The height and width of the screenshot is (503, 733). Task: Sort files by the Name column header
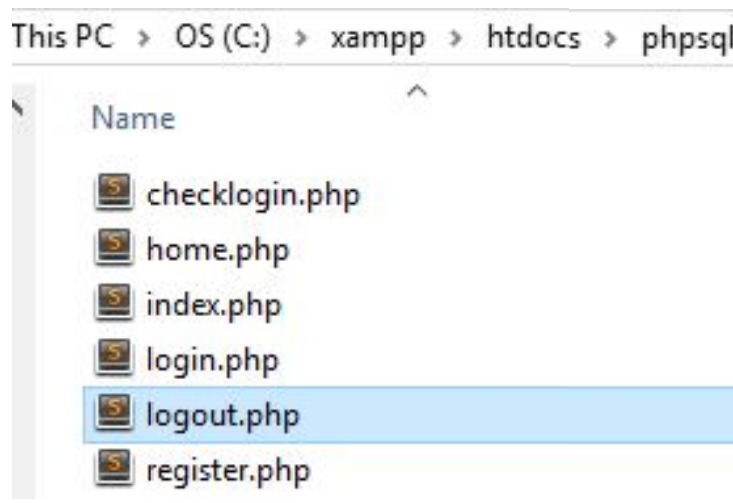click(133, 120)
